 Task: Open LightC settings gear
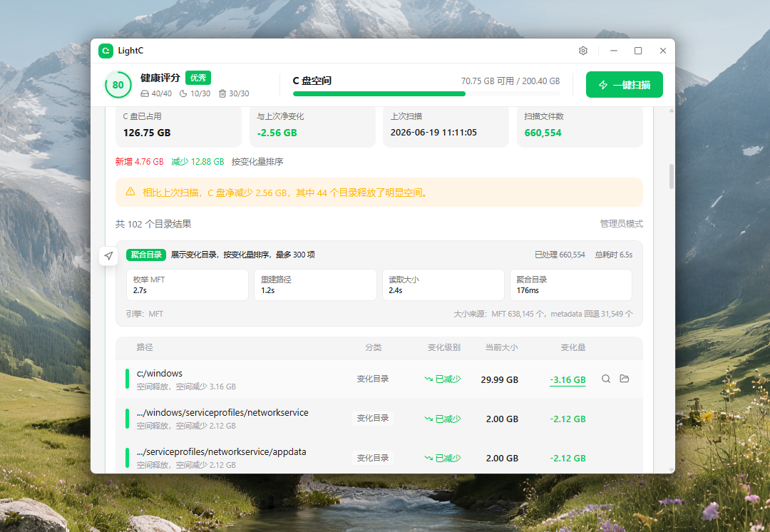click(583, 51)
